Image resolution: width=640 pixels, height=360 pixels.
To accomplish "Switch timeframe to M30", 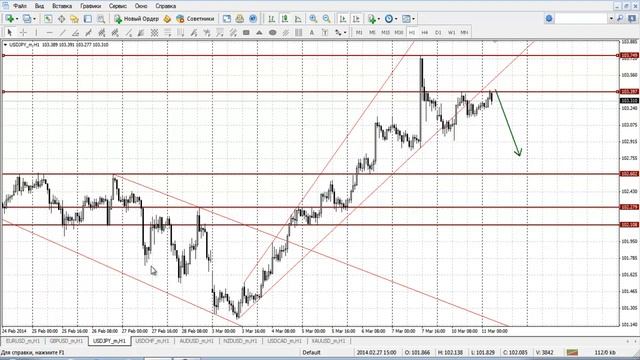I will [399, 32].
